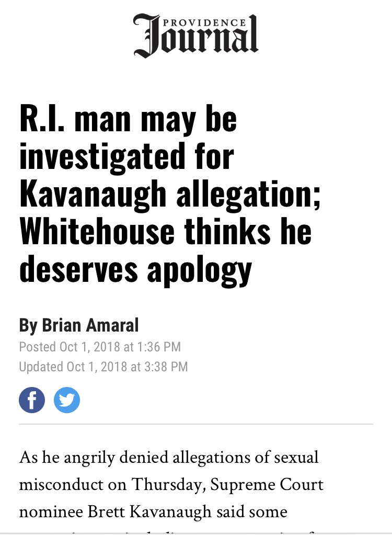Open author Brian Amaral's byline
Image resolution: width=392 pixels, height=535 pixels.
(x=90, y=325)
